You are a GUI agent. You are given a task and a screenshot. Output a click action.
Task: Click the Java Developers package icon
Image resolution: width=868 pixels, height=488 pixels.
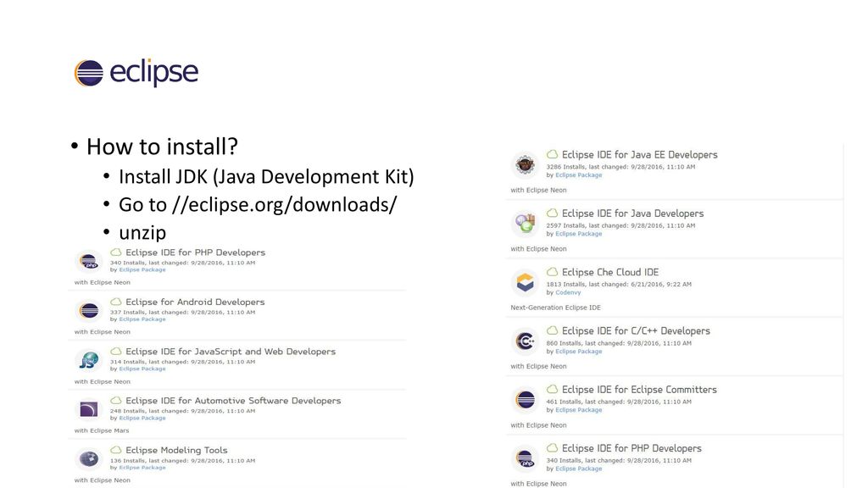tap(525, 223)
